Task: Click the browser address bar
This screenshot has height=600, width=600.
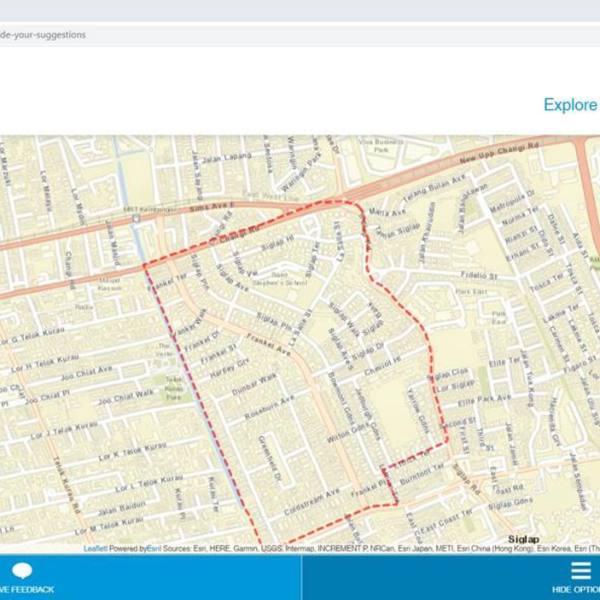Action: tap(300, 34)
